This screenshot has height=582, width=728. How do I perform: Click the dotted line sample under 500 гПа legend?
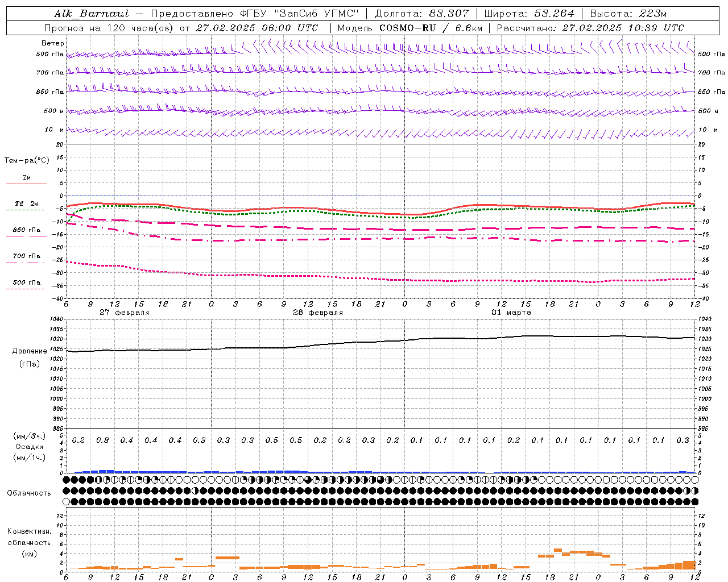[26, 289]
